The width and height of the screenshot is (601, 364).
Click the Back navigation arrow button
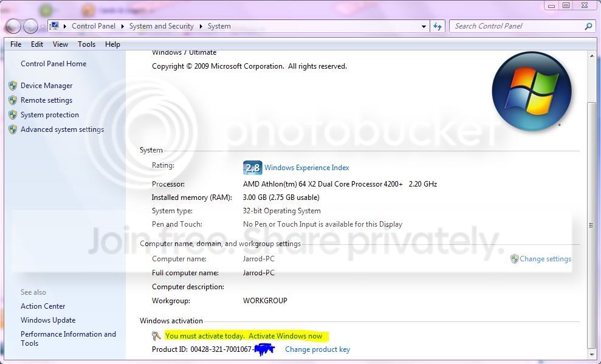click(13, 26)
